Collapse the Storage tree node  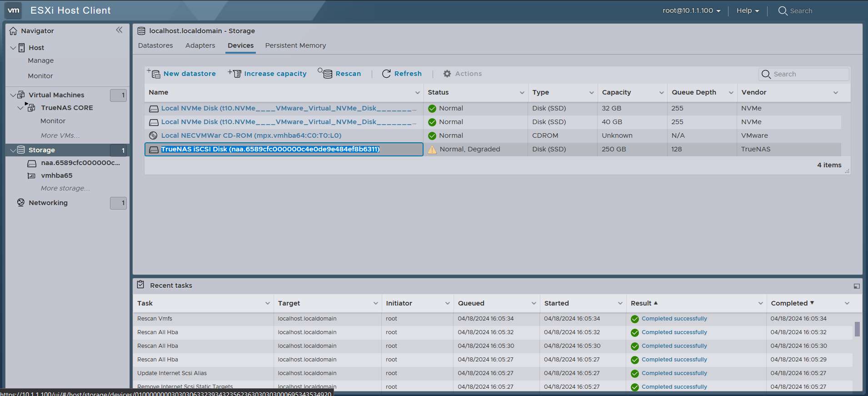coord(13,150)
